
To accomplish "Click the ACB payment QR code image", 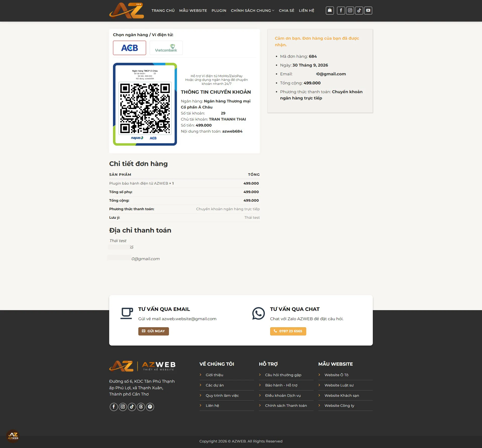I will (145, 104).
